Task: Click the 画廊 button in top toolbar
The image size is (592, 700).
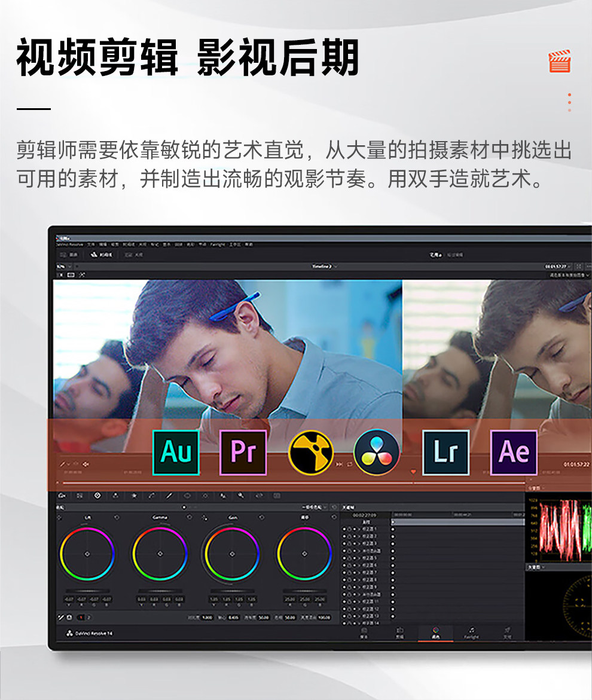Action: 69,255
